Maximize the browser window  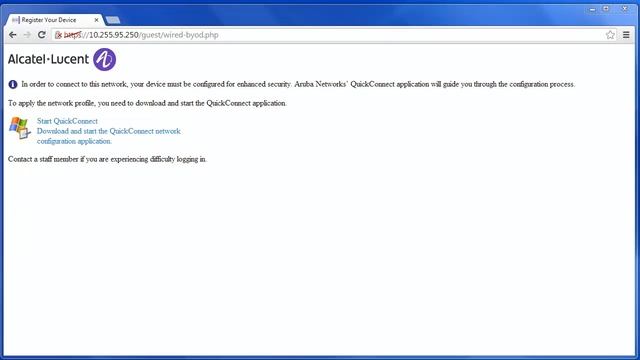(x=607, y=9)
